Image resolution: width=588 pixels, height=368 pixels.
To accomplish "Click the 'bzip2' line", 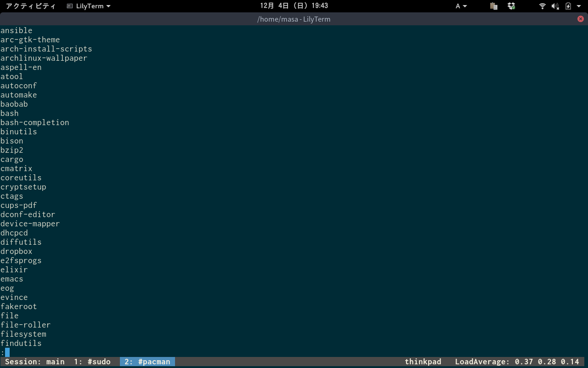I will 12,150.
